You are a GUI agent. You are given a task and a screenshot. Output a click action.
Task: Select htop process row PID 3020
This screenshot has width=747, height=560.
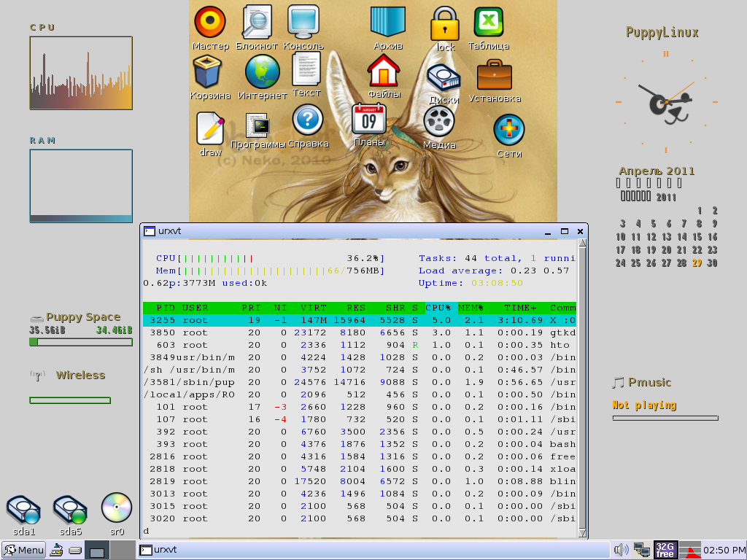point(359,518)
